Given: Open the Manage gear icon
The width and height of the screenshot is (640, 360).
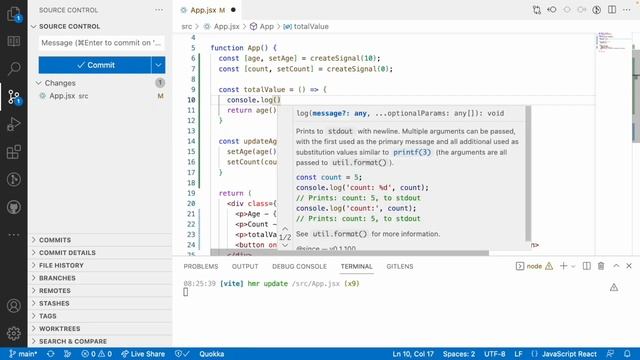Looking at the screenshot, I should click(14, 333).
